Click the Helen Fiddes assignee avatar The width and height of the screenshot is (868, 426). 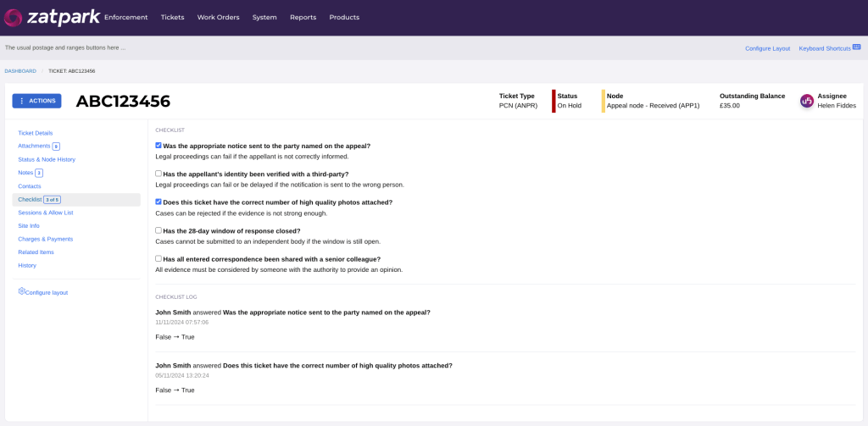(807, 101)
